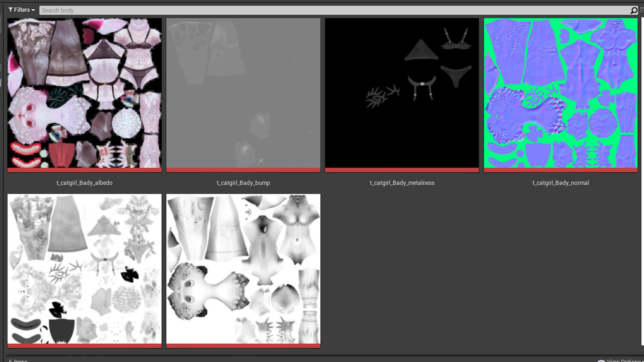Select the t_catgirl_Bady_albedo texture thumbnail
The image size is (644, 362).
pyautogui.click(x=85, y=93)
